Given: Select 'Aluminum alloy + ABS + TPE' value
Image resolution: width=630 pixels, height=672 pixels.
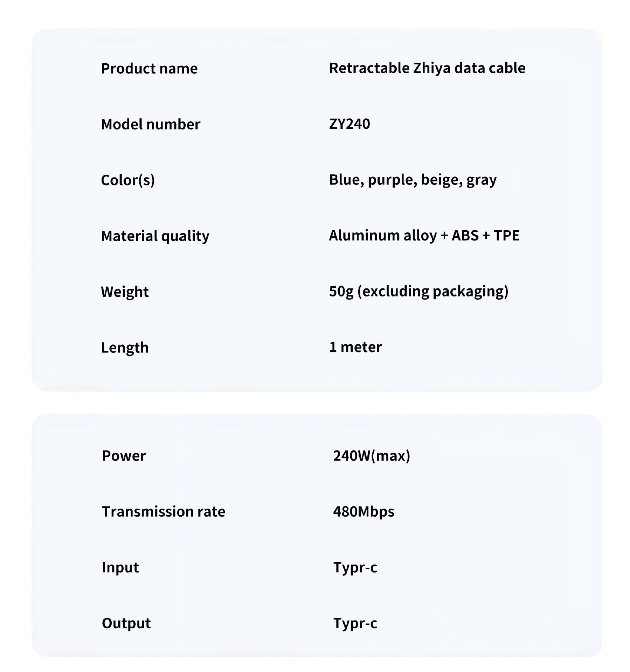Looking at the screenshot, I should (x=424, y=236).
